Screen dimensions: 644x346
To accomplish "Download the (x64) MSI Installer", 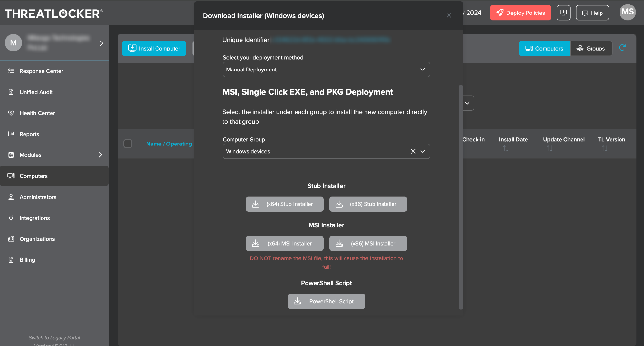I will click(285, 243).
